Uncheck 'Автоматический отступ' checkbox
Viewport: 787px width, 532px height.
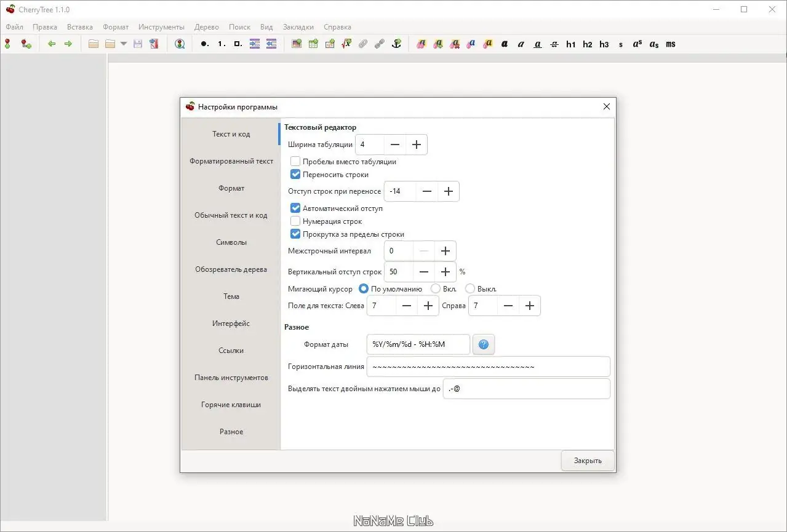[x=295, y=208]
